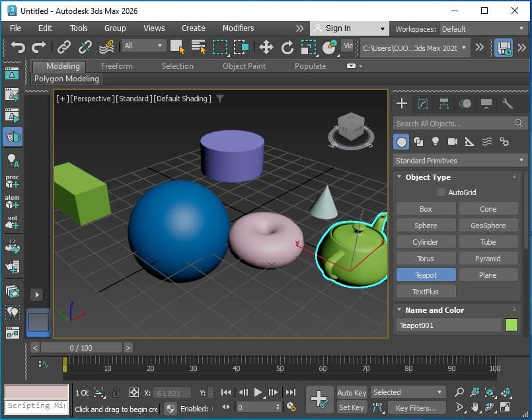This screenshot has width=532, height=420.
Task: Open the Display panel tab
Action: pyautogui.click(x=486, y=104)
